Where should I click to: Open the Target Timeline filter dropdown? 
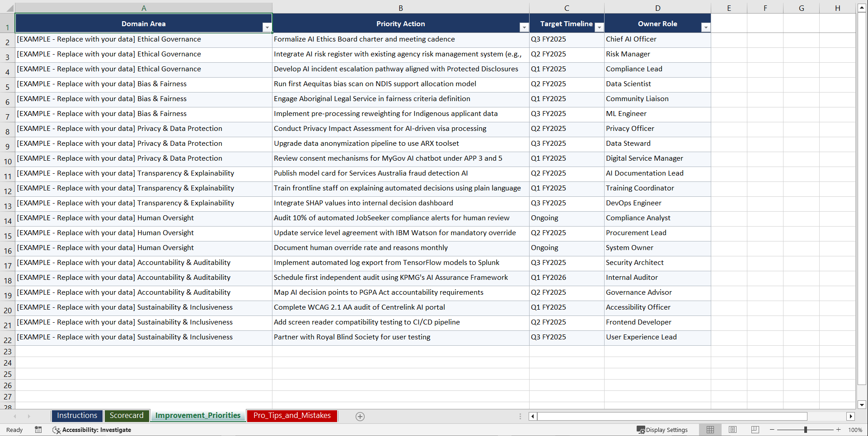point(600,27)
